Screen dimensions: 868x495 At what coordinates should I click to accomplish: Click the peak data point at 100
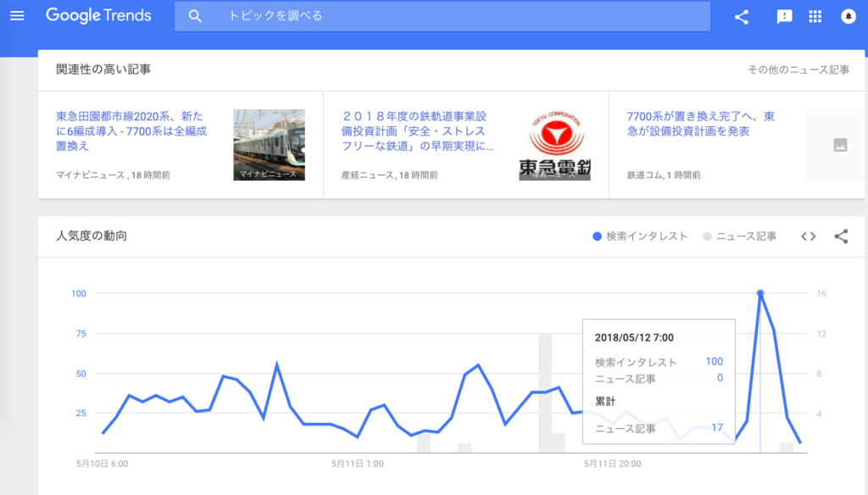760,293
